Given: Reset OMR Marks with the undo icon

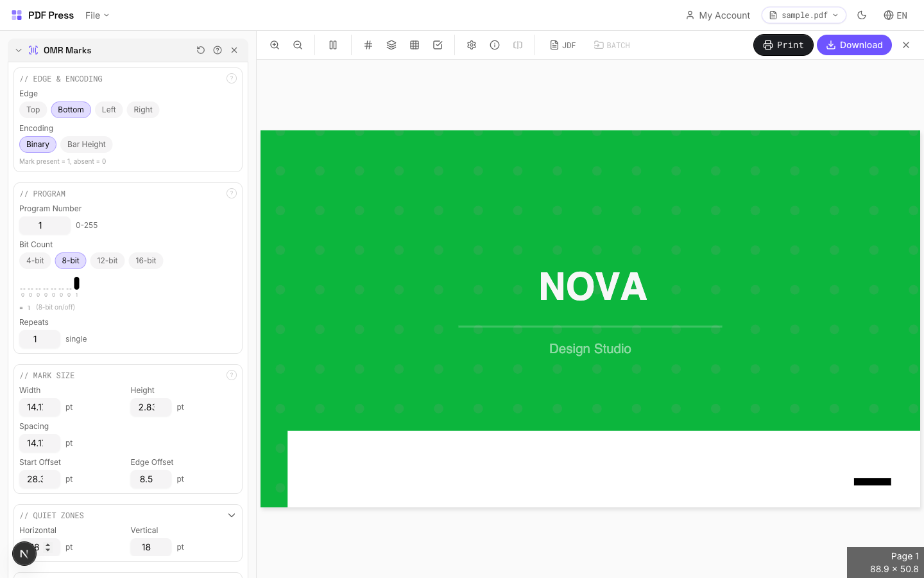Looking at the screenshot, I should [201, 50].
